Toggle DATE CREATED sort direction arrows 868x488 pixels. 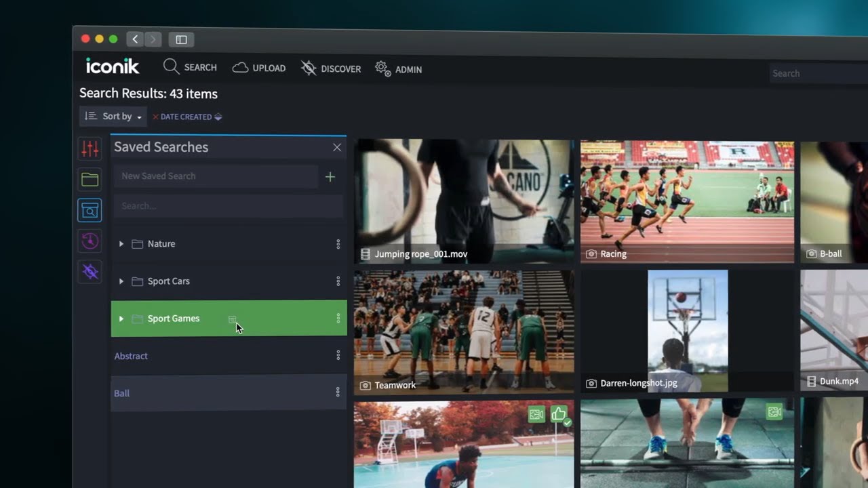click(x=218, y=117)
